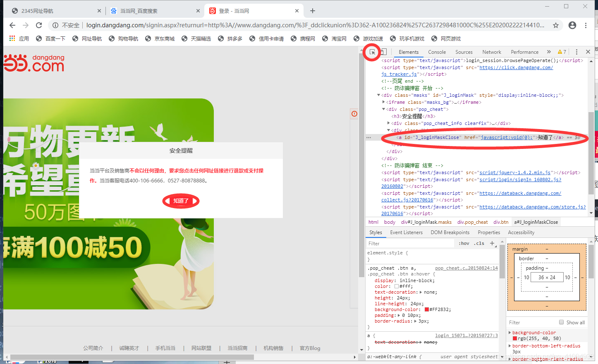Close the 2345网址导航 tab

coord(99,11)
